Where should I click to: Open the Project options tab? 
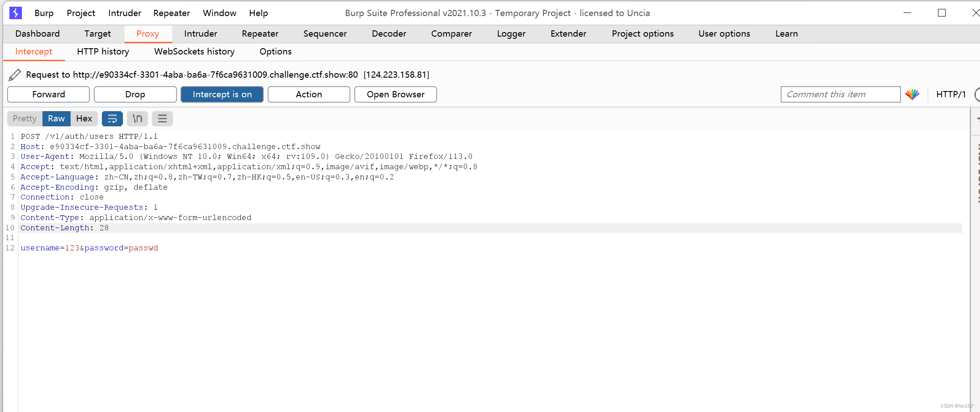click(x=643, y=34)
